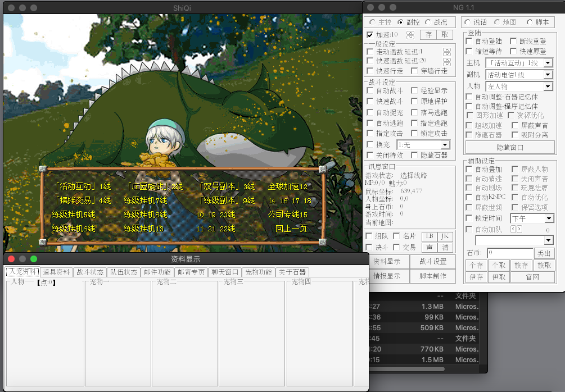Image resolution: width=565 pixels, height=392 pixels.
Task: Choose server line 「活动互动」1线 in game
Action: tap(82, 186)
